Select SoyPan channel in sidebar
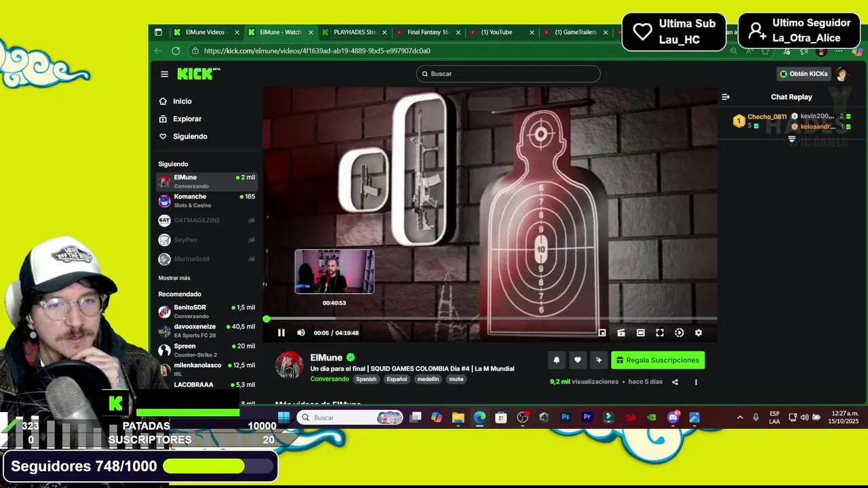Screen dimensions: 868x488 click(x=207, y=240)
